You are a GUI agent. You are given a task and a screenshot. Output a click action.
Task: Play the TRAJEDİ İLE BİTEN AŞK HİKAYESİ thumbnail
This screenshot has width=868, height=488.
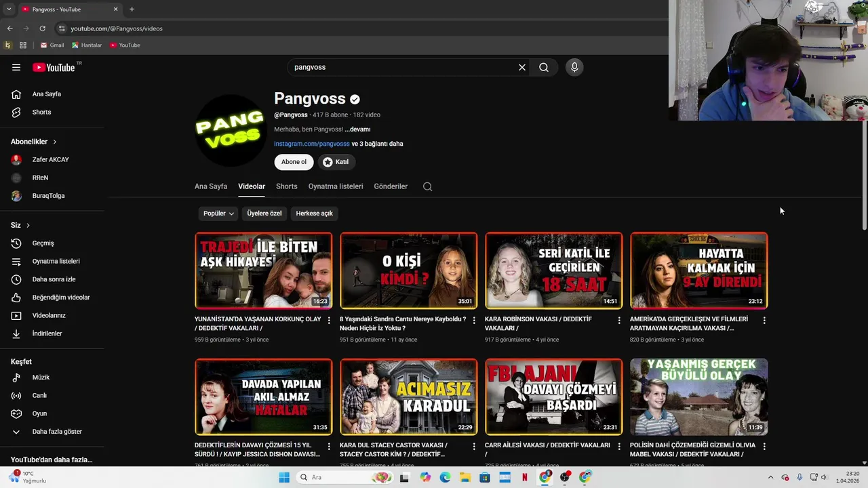pyautogui.click(x=263, y=270)
